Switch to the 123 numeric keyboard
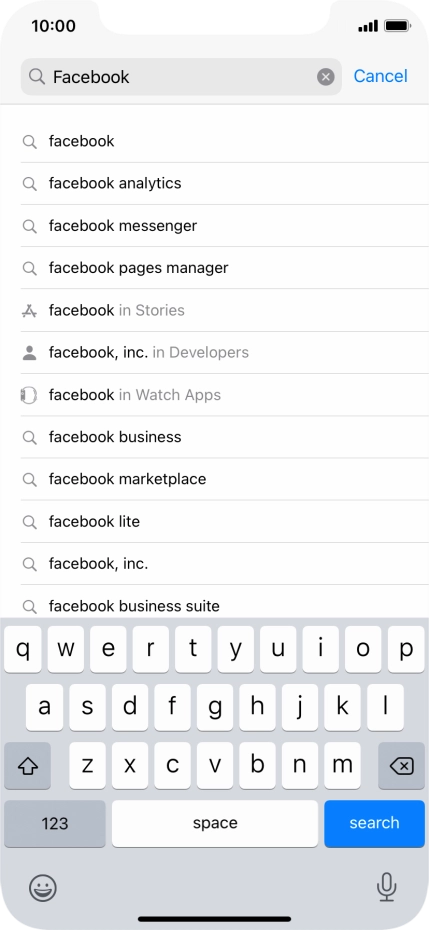429x930 pixels. (x=55, y=823)
